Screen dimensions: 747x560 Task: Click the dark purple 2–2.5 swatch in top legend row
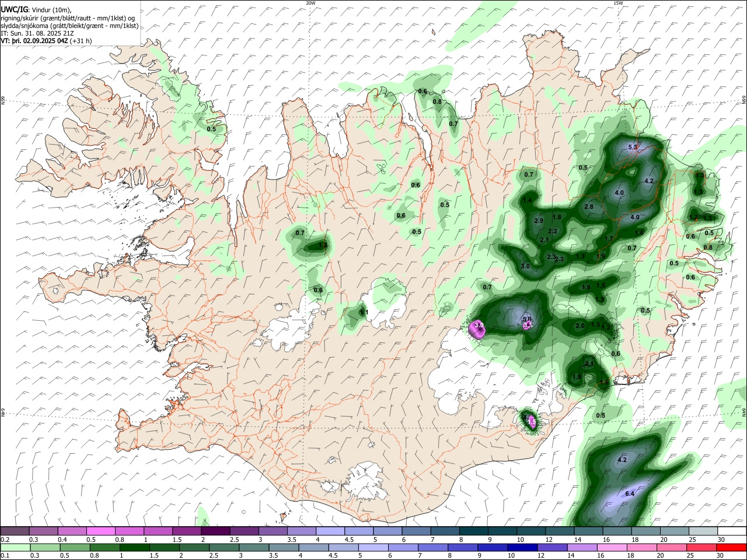pyautogui.click(x=216, y=531)
